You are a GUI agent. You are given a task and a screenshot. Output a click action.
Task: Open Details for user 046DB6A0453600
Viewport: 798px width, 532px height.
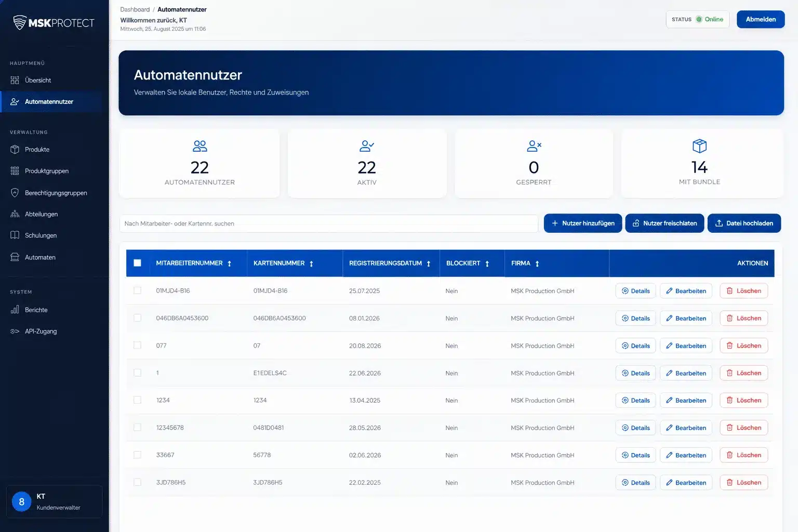click(635, 318)
